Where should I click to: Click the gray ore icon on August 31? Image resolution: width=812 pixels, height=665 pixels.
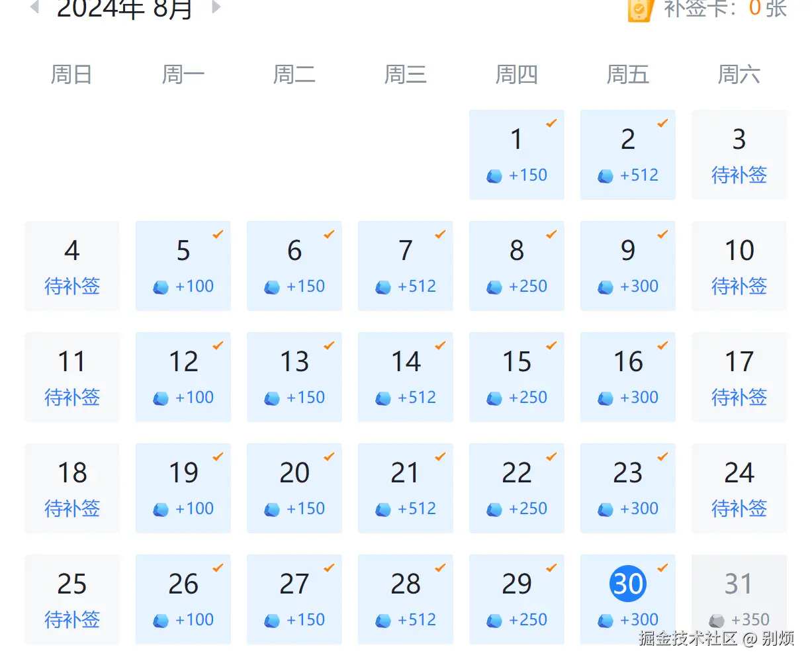(x=715, y=621)
